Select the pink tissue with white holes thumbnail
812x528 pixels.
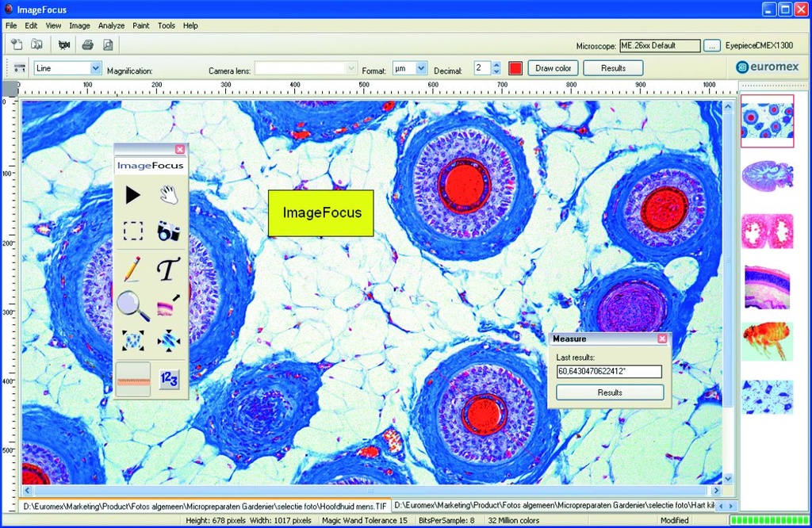[x=768, y=231]
